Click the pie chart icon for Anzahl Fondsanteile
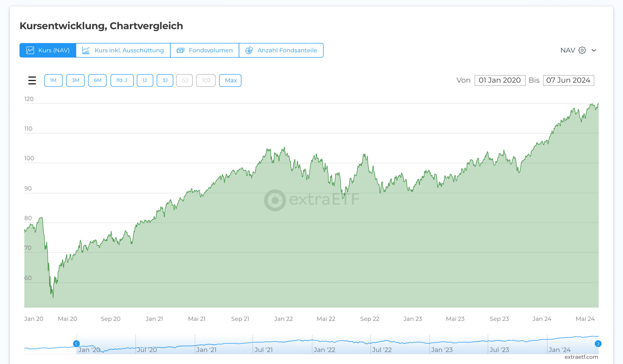This screenshot has height=364, width=623. coord(249,50)
